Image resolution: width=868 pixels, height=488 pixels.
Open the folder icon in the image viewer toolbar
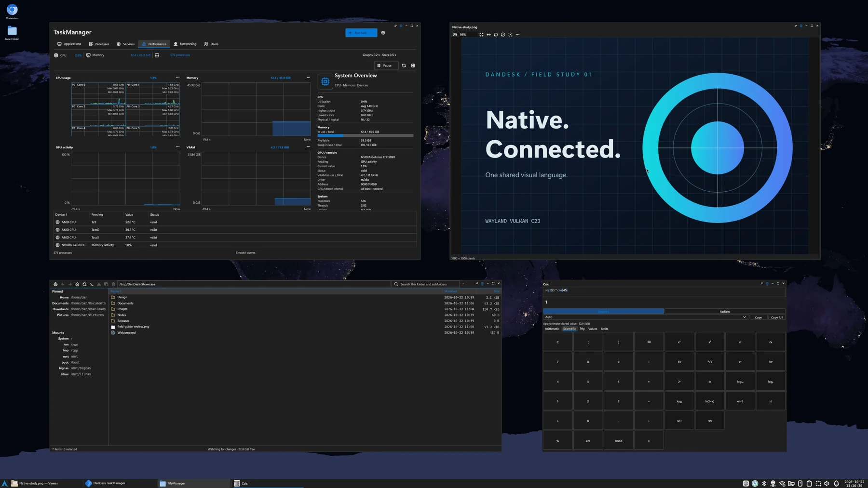455,35
